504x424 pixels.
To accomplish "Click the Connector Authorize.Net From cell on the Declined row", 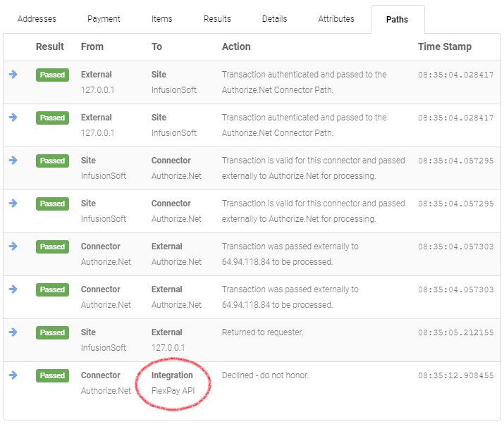I will [106, 383].
